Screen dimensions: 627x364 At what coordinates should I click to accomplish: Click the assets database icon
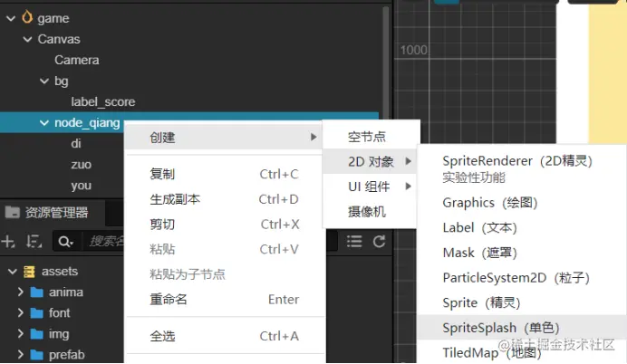point(29,272)
